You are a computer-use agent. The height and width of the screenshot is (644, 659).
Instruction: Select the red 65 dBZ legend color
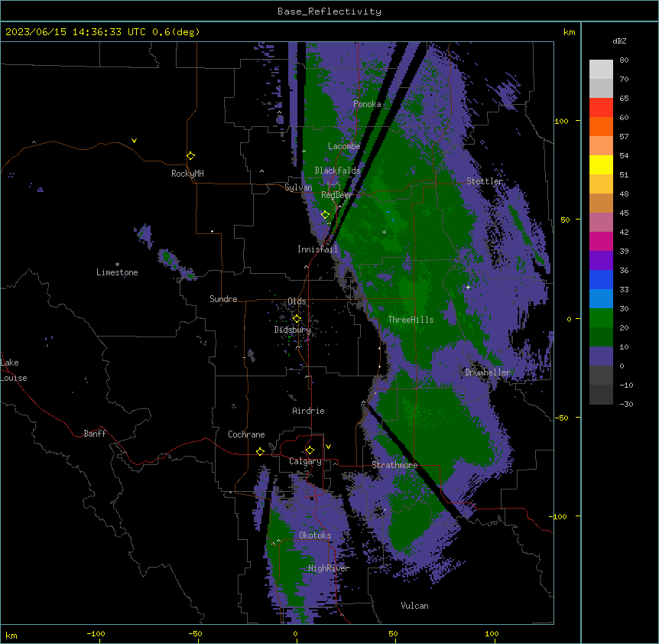[601, 108]
